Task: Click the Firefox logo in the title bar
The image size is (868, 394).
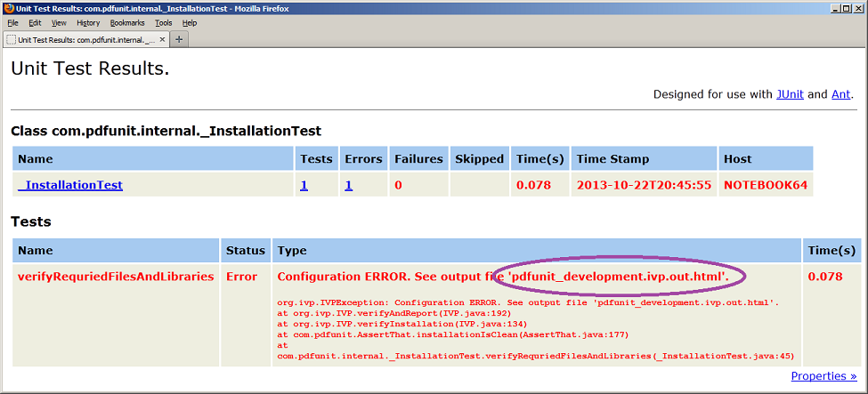Action: [x=8, y=7]
